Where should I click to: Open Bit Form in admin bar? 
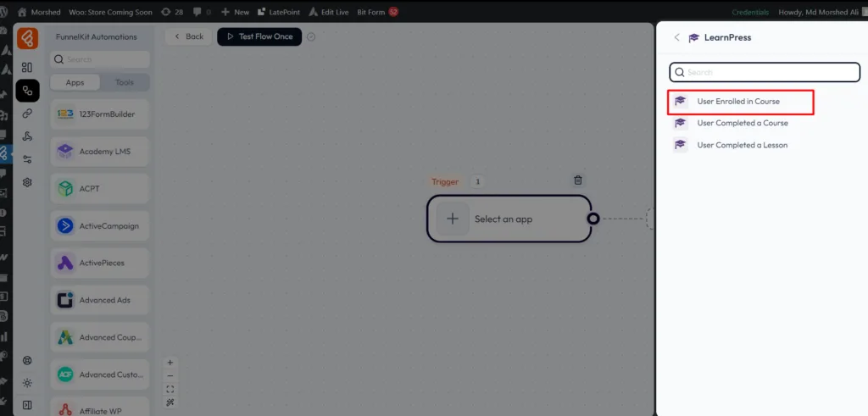coord(377,12)
